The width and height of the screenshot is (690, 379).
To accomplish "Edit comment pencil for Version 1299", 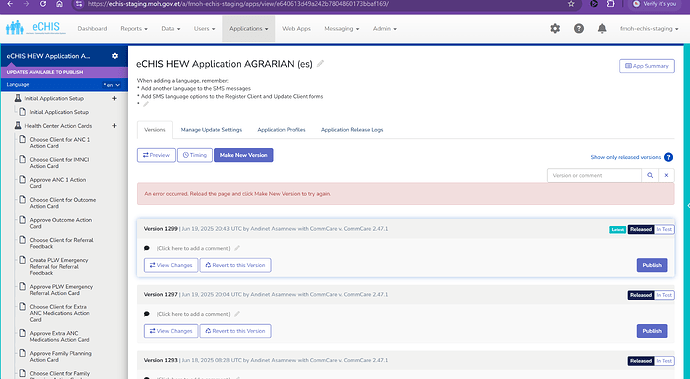I will (x=237, y=248).
